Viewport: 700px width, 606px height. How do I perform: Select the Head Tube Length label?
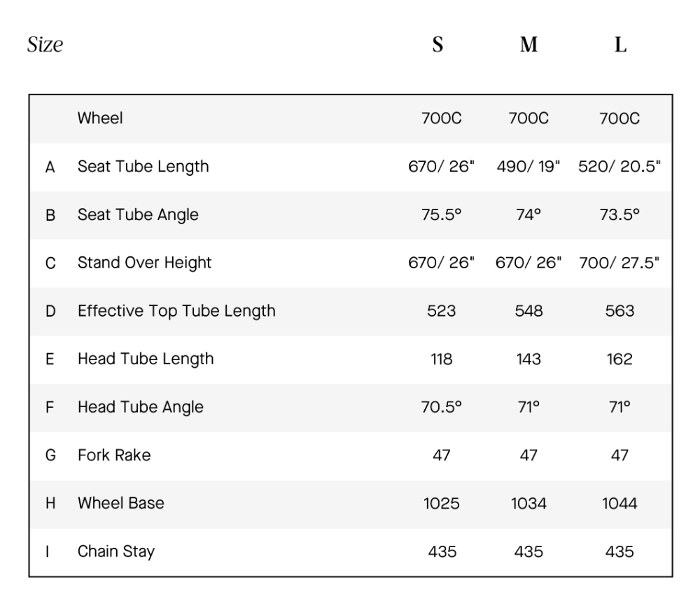coord(146,359)
